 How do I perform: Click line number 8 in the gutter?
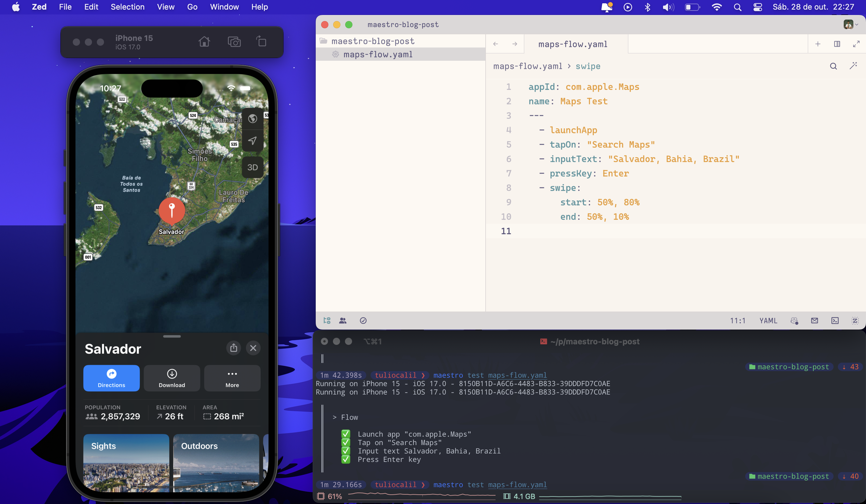[508, 188]
